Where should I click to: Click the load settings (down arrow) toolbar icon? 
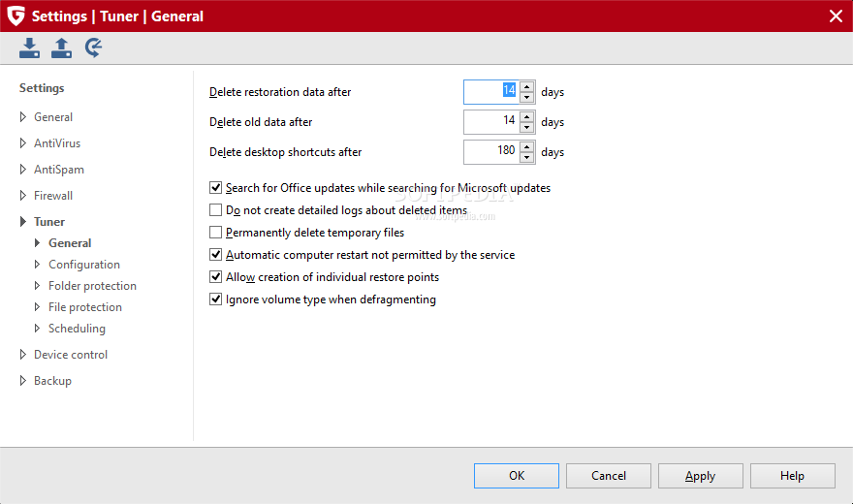[x=30, y=47]
